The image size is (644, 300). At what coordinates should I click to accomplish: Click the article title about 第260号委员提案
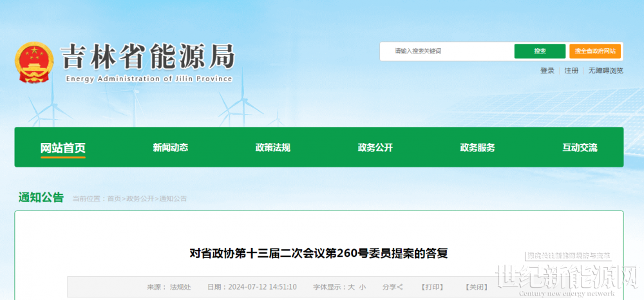coord(319,253)
